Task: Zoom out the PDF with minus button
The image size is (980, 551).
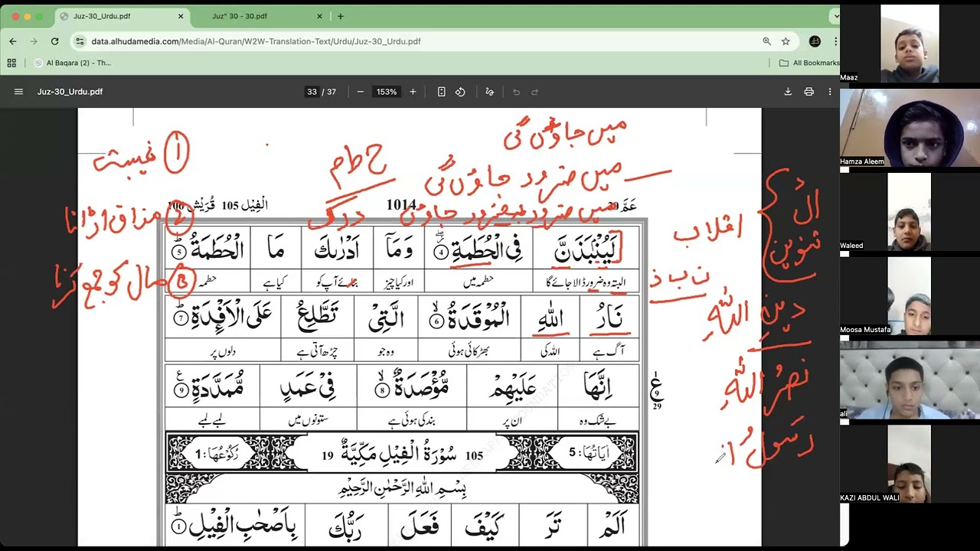Action: (x=361, y=92)
